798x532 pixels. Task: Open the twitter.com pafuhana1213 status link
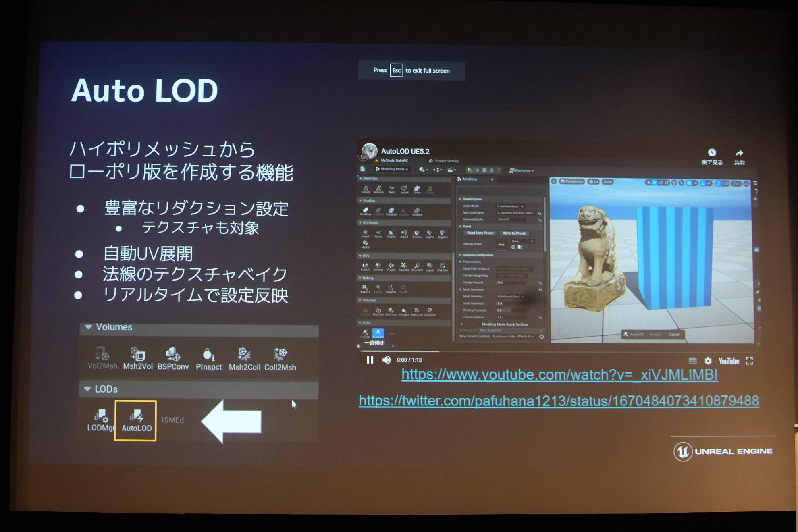[x=559, y=401]
